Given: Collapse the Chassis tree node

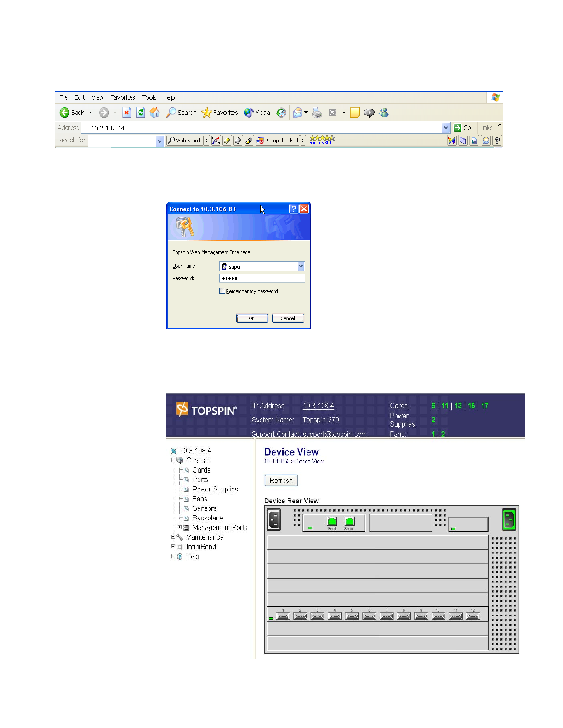Looking at the screenshot, I should 173,460.
